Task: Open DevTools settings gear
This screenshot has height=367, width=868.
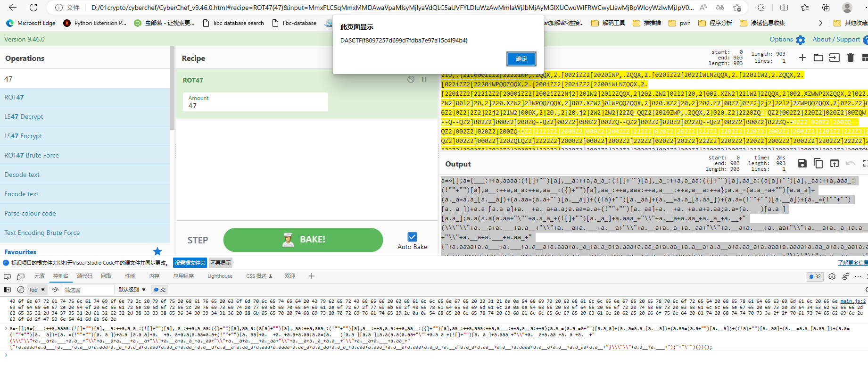Action: click(x=832, y=276)
